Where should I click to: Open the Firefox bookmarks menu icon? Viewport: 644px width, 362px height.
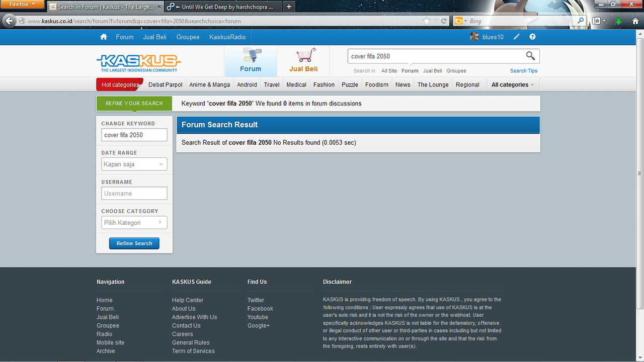click(x=596, y=21)
